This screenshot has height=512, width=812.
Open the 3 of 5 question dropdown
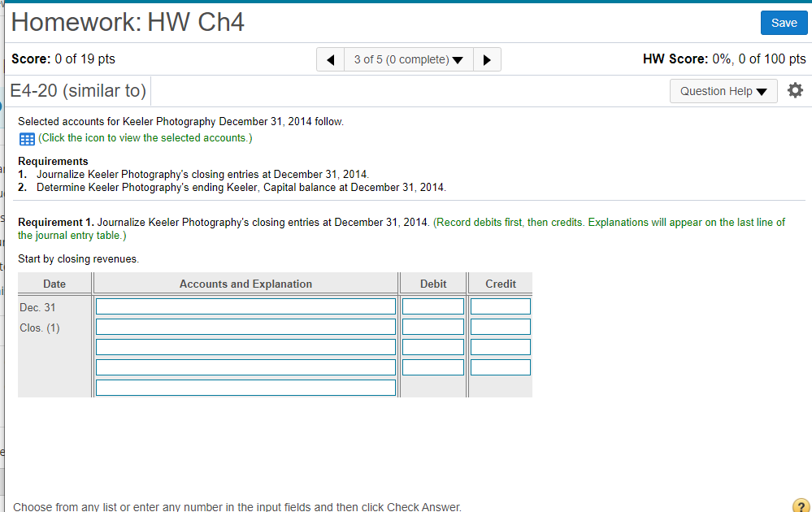coord(409,59)
